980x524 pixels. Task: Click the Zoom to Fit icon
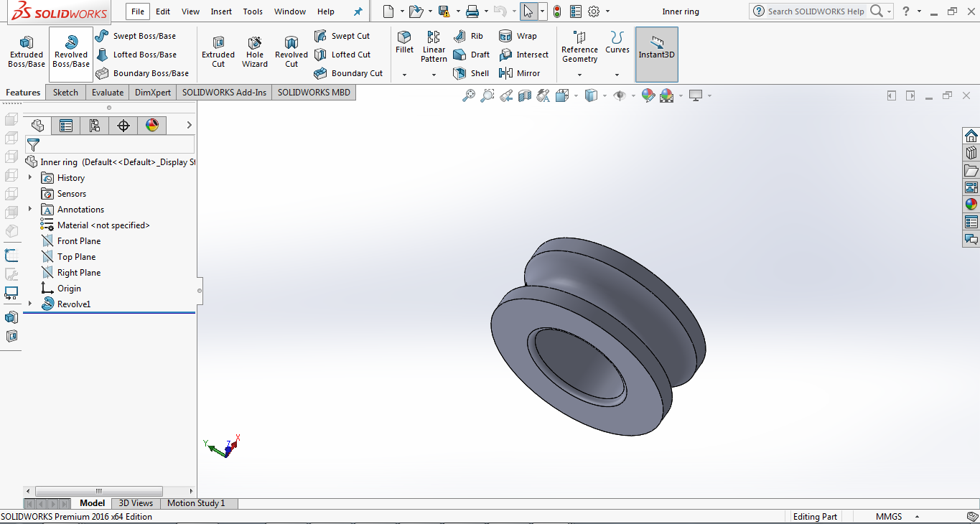[x=469, y=95]
